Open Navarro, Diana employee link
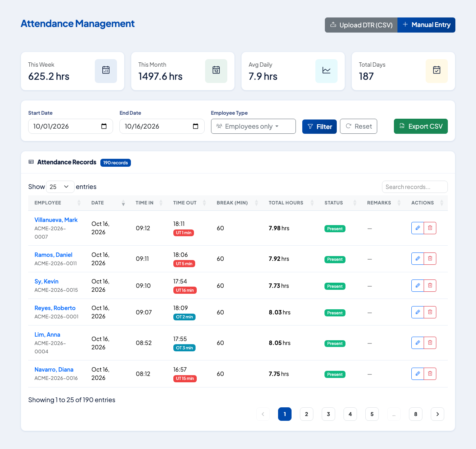 (54, 370)
